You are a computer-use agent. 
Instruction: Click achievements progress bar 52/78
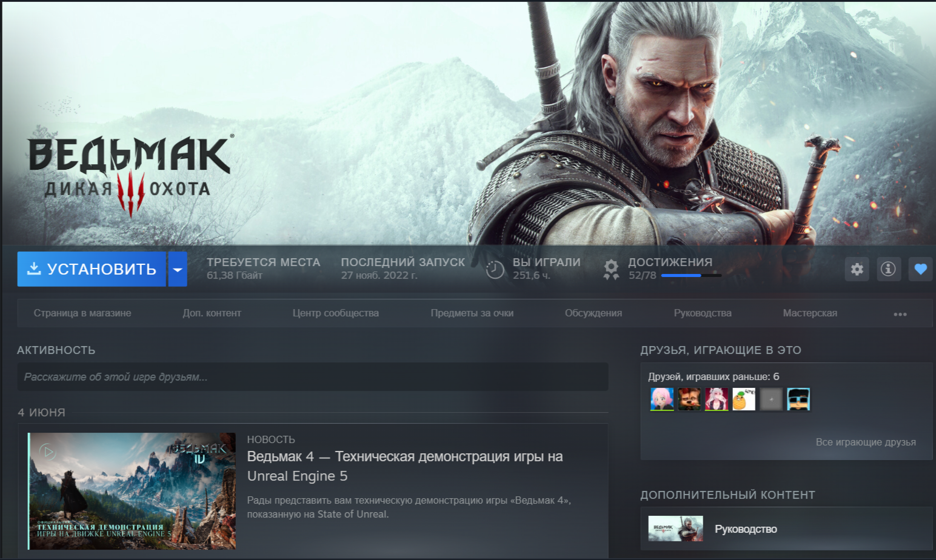(x=691, y=276)
